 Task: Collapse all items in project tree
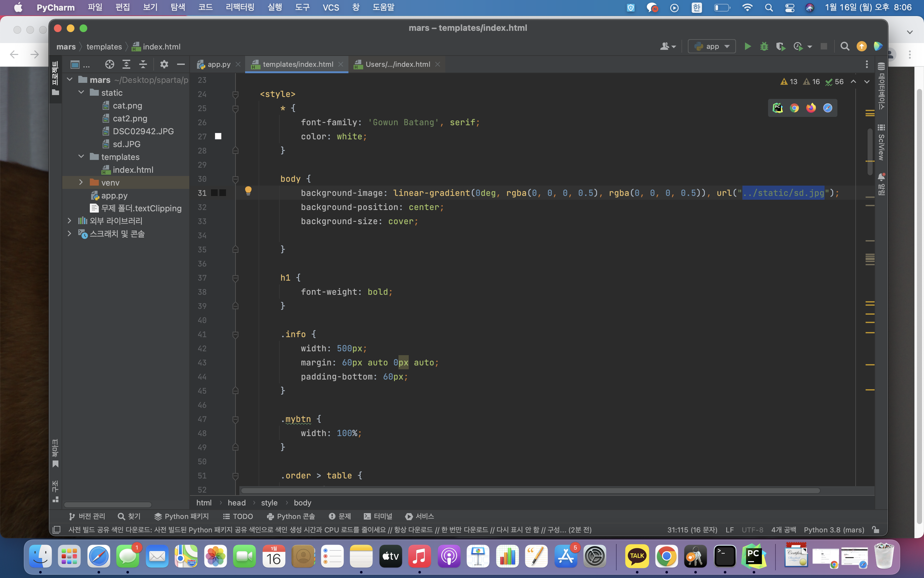(143, 64)
